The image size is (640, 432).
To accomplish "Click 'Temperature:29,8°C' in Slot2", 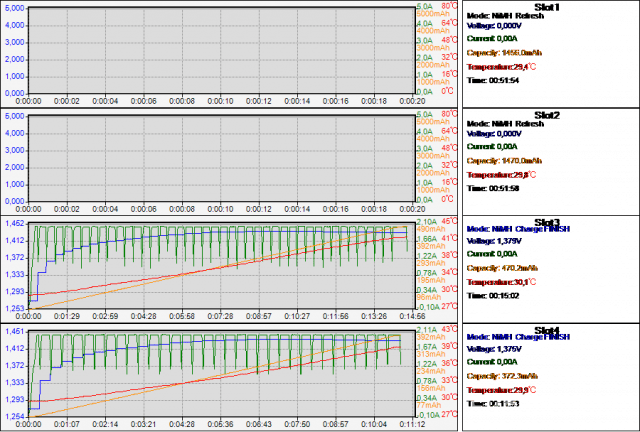I will point(501,174).
